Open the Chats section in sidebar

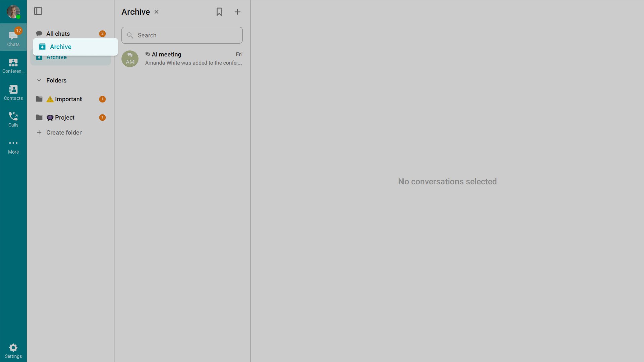point(13,38)
